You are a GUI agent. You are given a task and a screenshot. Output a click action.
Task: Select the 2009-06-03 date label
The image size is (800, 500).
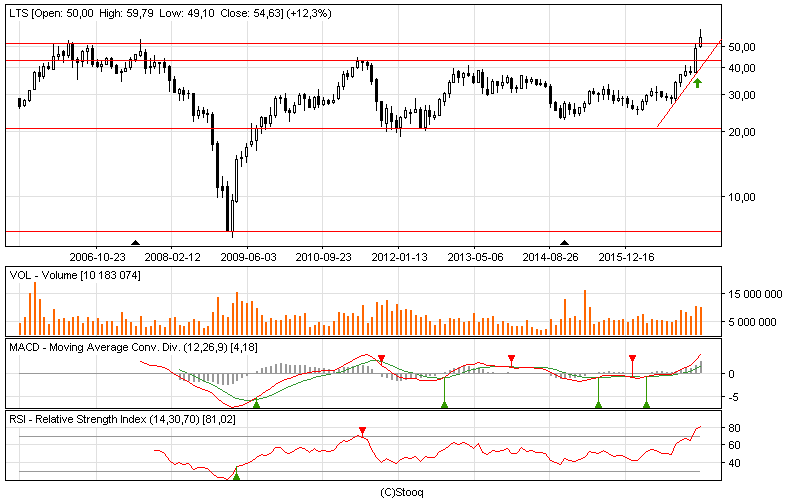(248, 257)
